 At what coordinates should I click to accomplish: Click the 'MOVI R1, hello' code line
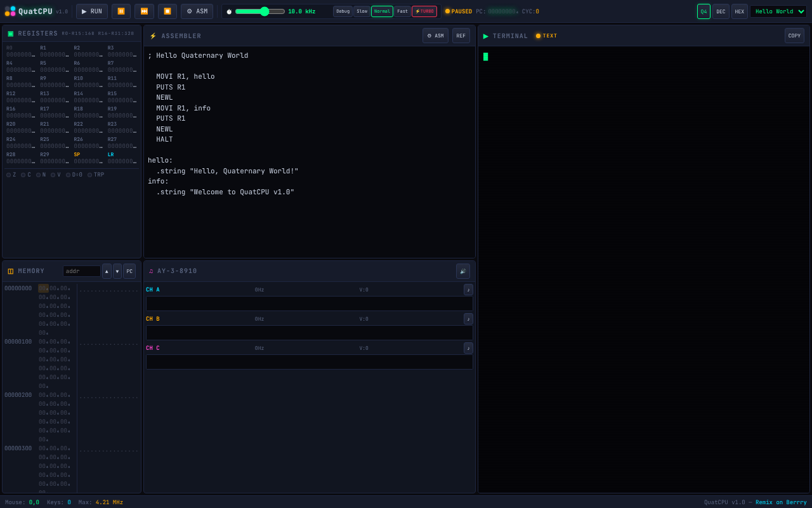(185, 77)
